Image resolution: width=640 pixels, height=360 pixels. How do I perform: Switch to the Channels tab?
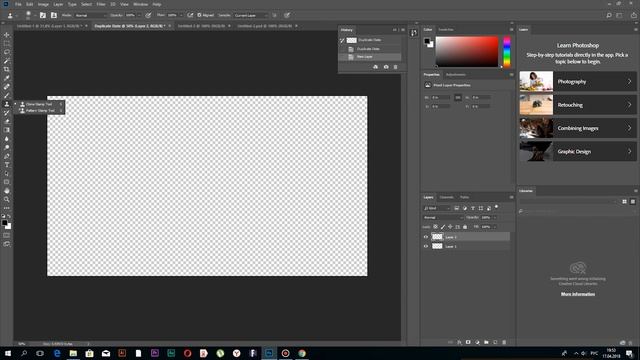coord(447,197)
